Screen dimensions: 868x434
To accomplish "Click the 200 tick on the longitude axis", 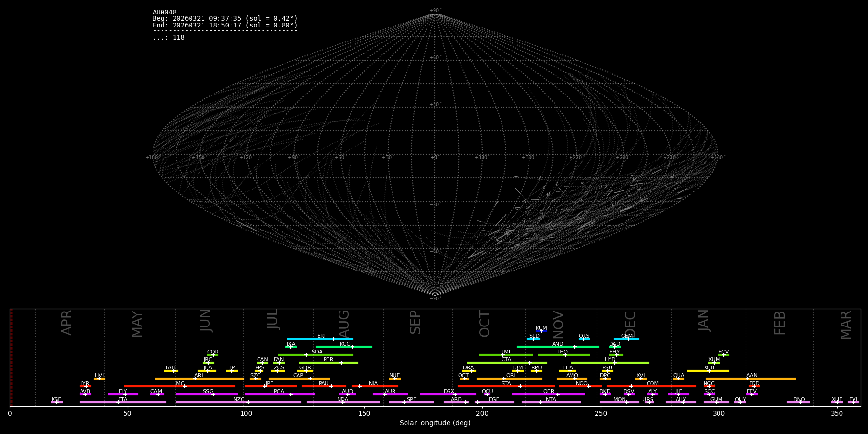I will (x=482, y=414).
